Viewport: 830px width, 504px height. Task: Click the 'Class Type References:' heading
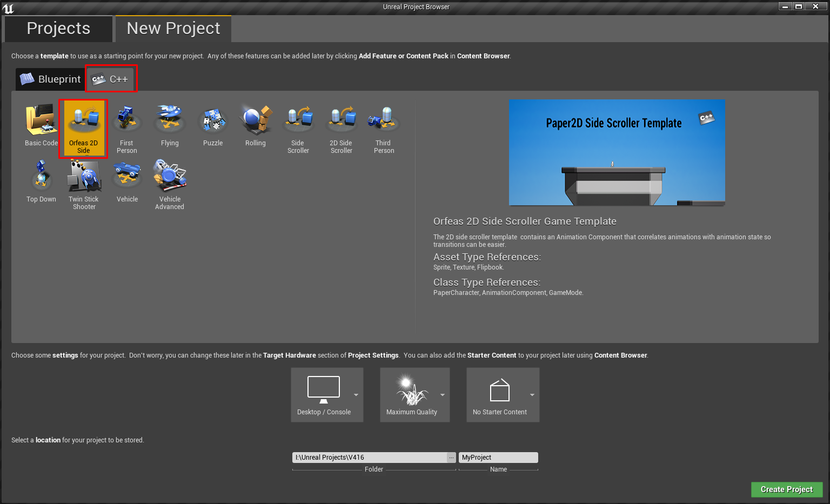coord(487,283)
